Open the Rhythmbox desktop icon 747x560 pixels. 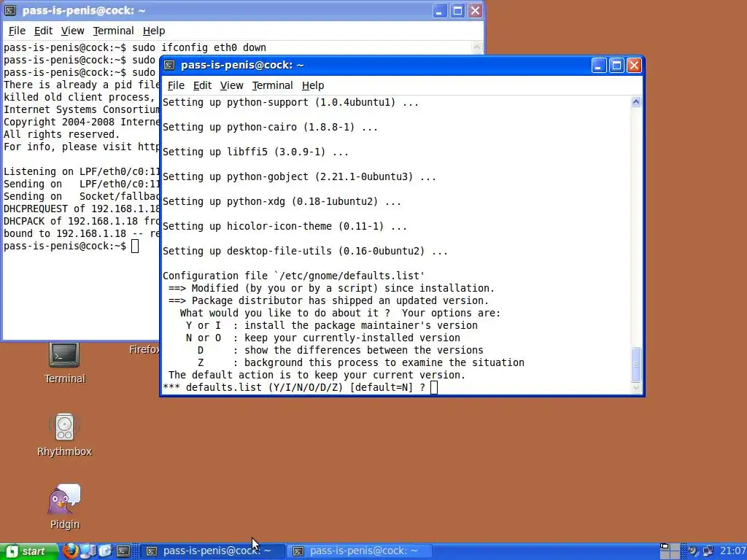[64, 435]
